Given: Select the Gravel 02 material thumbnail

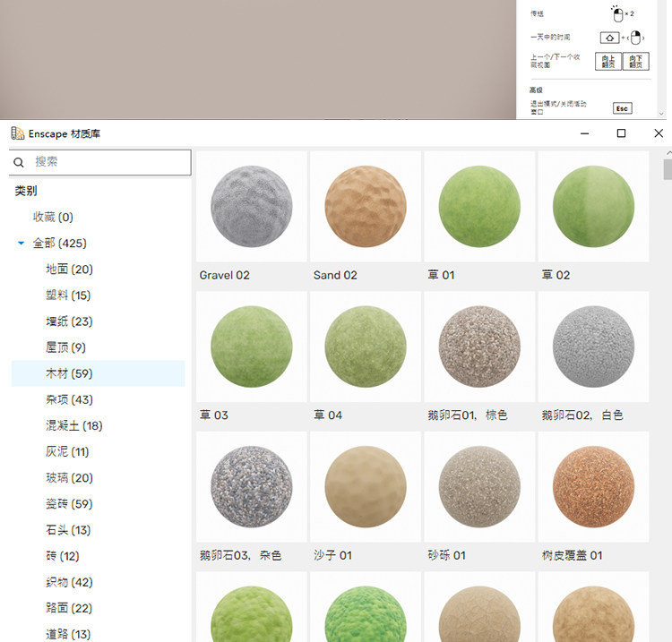Looking at the screenshot, I should click(252, 207).
